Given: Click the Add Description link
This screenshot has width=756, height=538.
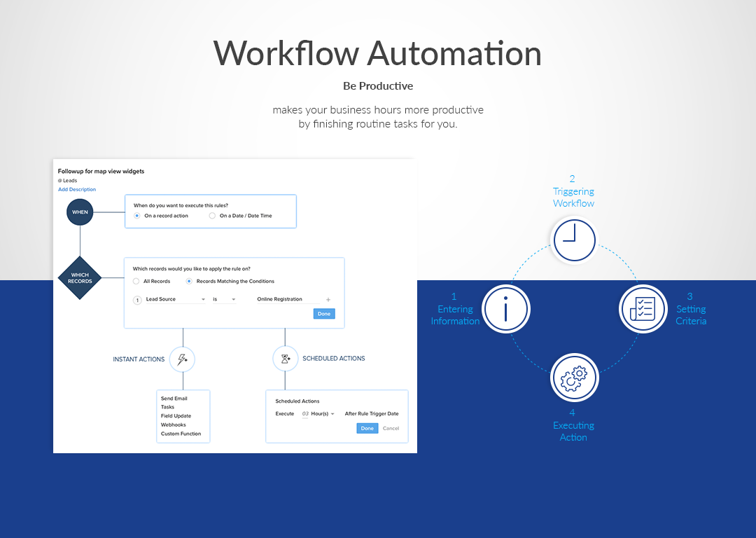Looking at the screenshot, I should pos(77,189).
